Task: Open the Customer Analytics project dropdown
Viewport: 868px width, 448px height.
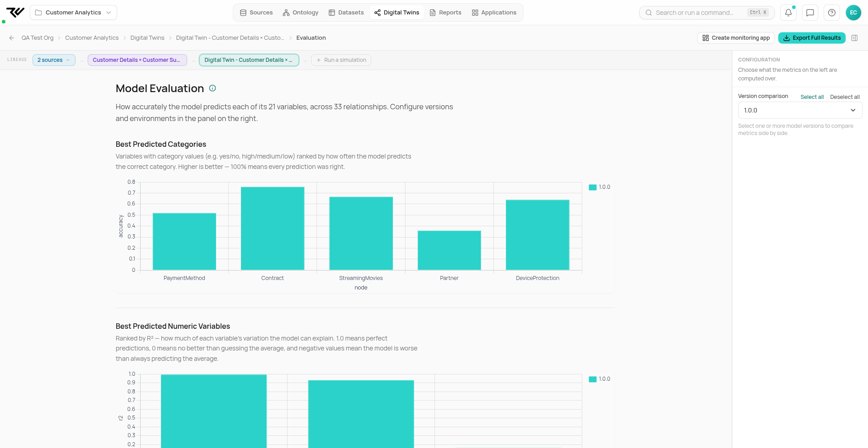Action: [x=73, y=13]
